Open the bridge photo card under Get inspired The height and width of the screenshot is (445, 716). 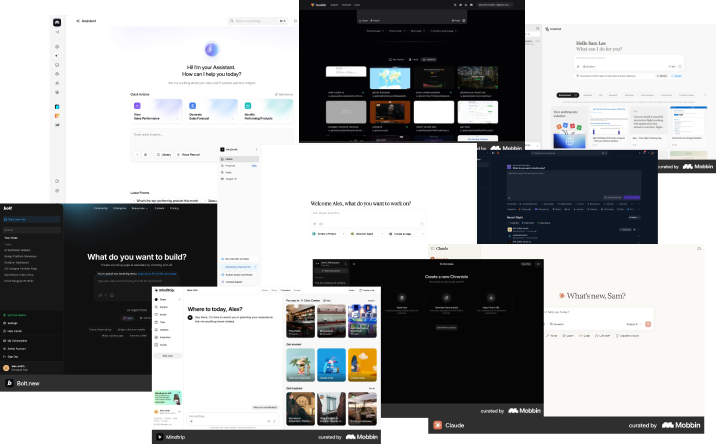coord(332,408)
